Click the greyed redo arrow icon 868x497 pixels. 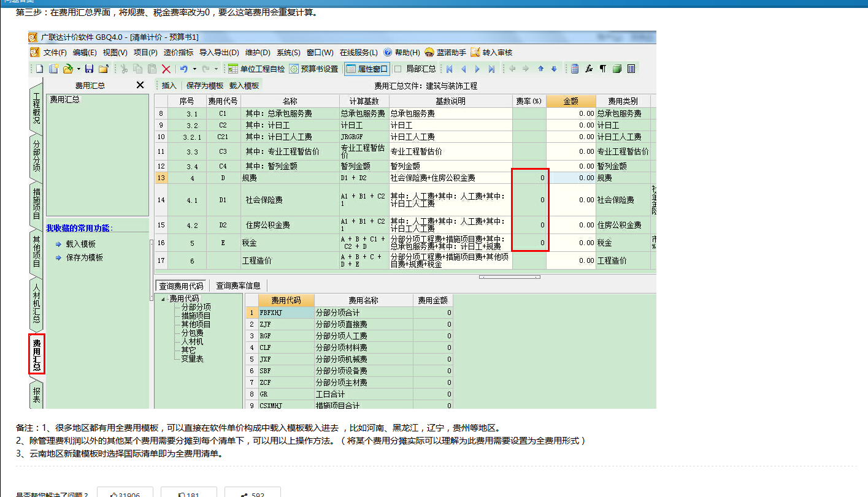[205, 69]
